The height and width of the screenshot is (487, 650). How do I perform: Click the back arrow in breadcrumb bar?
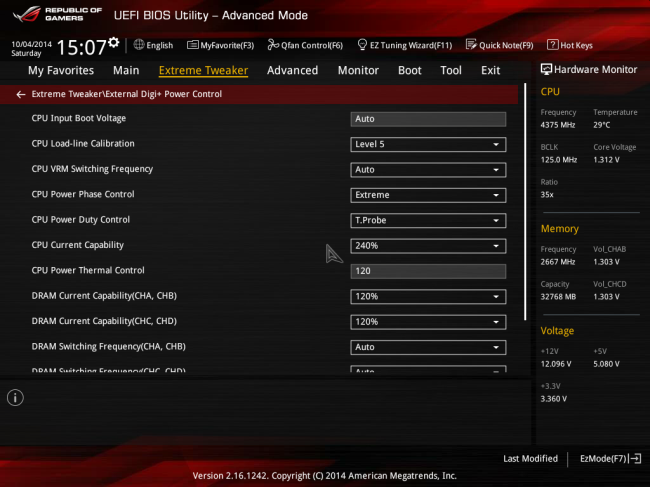21,94
